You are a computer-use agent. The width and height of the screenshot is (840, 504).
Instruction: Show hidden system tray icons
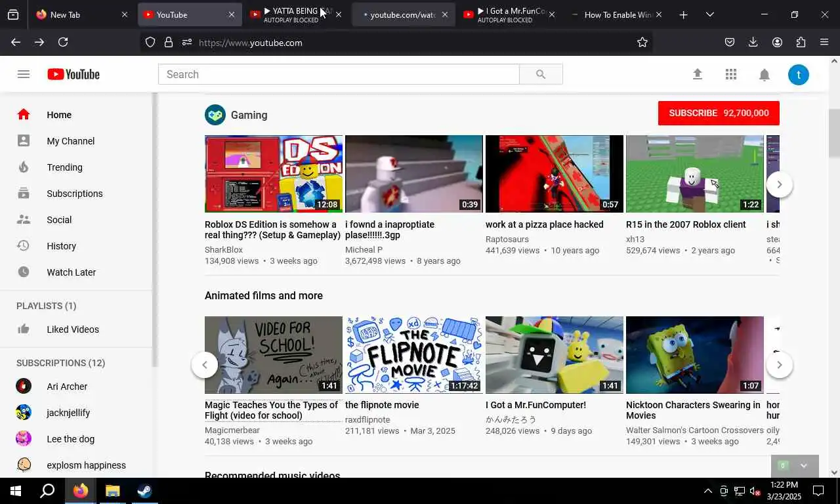(x=708, y=491)
